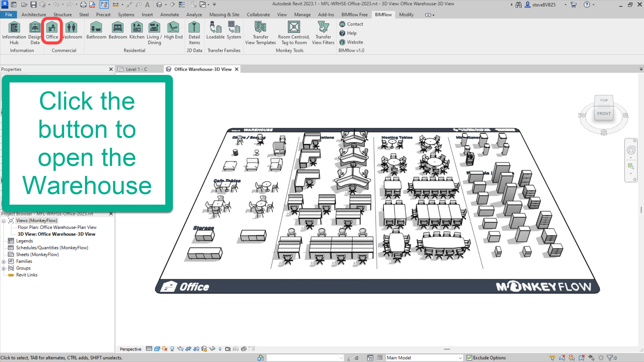Collapse the Views (MonkeyFlow) node
The width and height of the screenshot is (644, 362).
coord(4,221)
